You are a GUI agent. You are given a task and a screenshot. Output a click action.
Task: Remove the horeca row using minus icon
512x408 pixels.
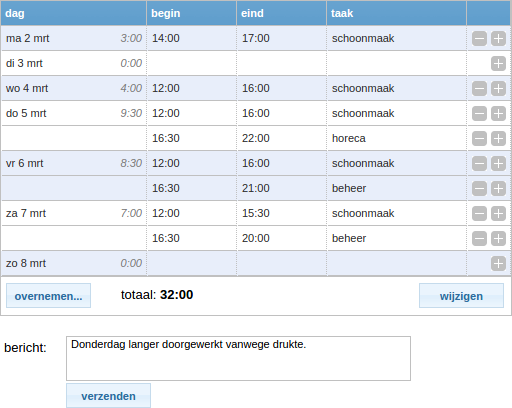click(x=479, y=139)
